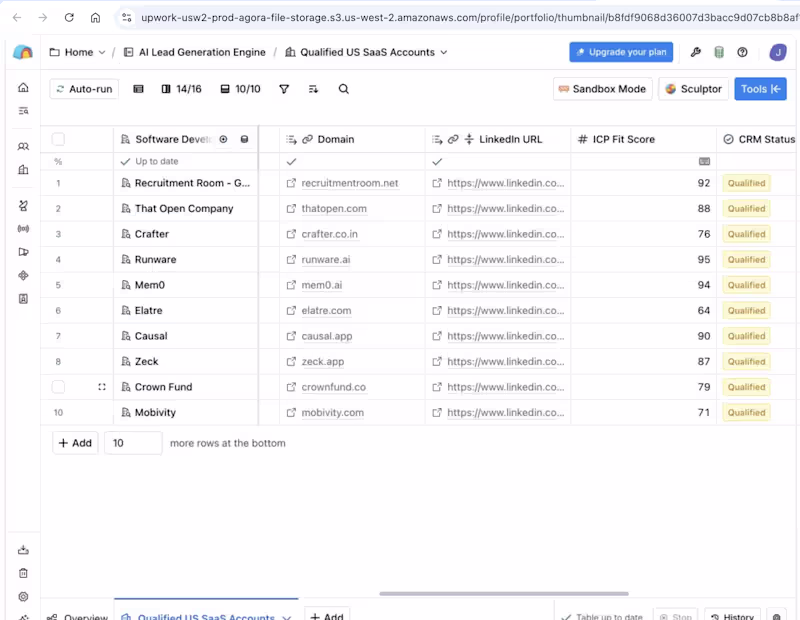Click the Qualified status tag for Mobivity
The height and width of the screenshot is (620, 800).
tap(746, 412)
